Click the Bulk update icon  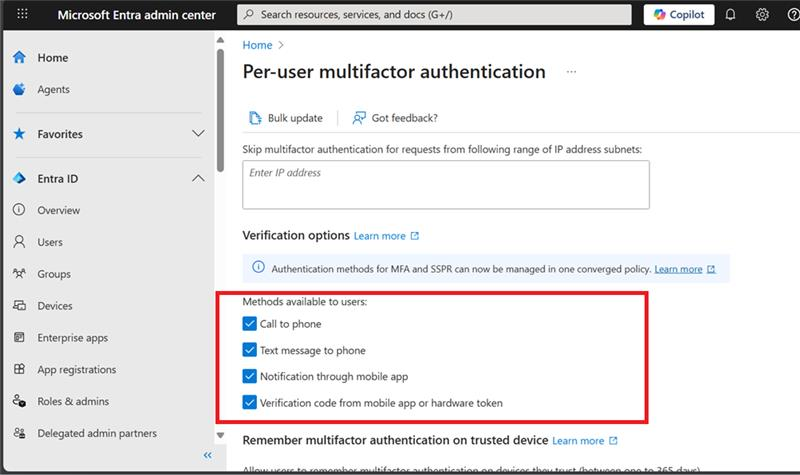click(255, 118)
